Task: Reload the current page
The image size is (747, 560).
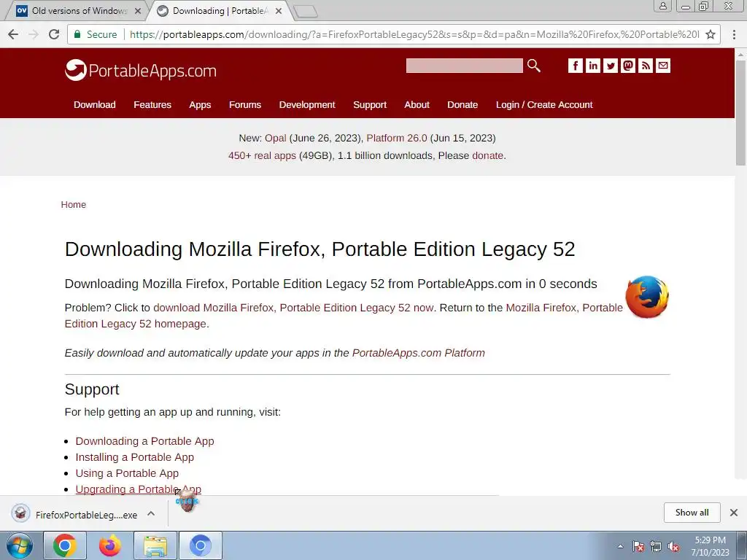Action: (54, 34)
